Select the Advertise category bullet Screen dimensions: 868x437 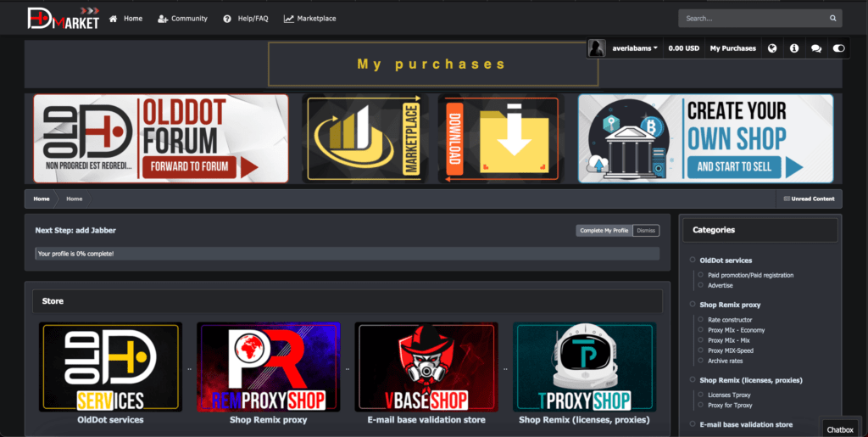coord(701,285)
